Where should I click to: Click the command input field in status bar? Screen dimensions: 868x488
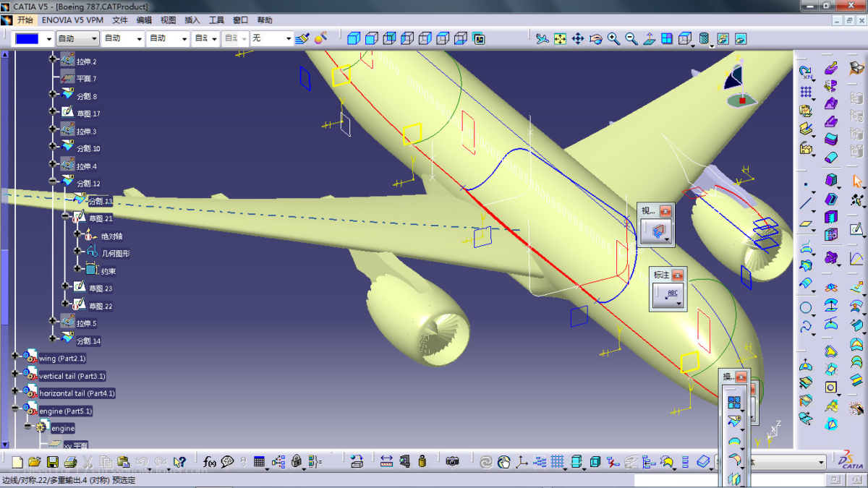click(731, 480)
